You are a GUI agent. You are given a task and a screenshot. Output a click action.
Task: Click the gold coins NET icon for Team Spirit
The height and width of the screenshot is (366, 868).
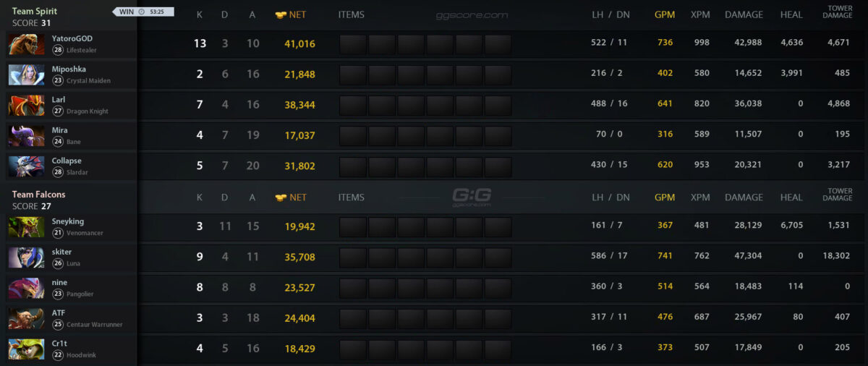point(281,14)
